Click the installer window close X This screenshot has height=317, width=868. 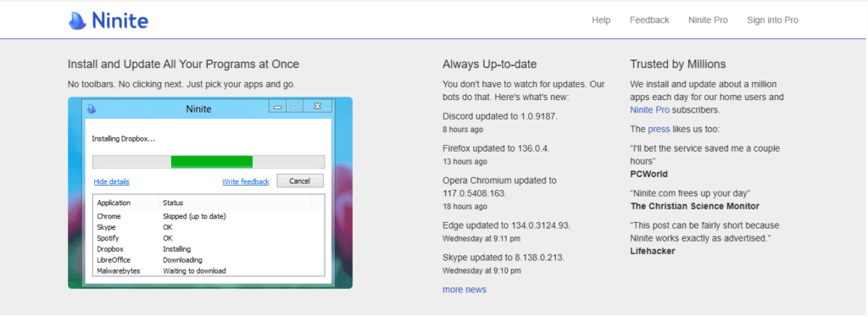pyautogui.click(x=317, y=106)
